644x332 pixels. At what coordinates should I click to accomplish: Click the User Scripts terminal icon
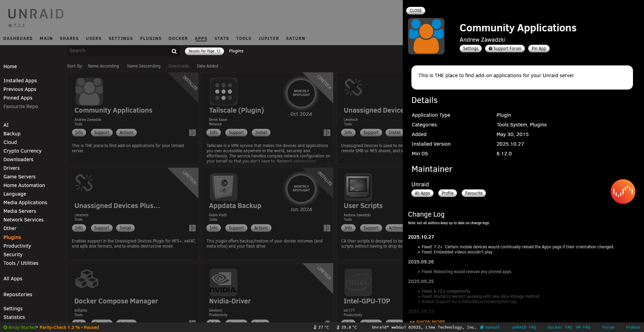pos(358,187)
